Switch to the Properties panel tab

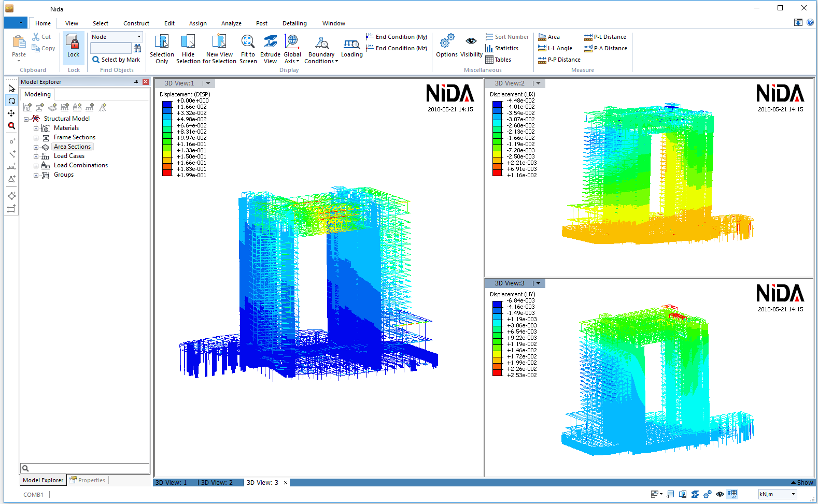87,480
